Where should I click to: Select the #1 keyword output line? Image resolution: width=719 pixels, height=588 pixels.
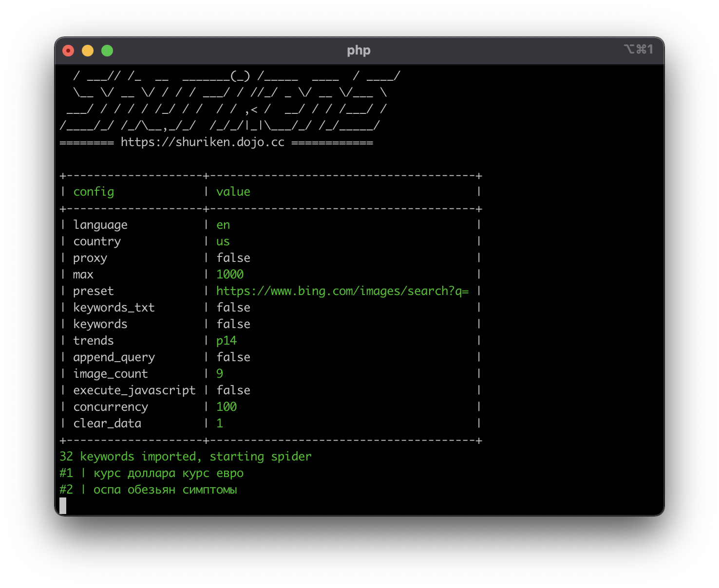[151, 473]
